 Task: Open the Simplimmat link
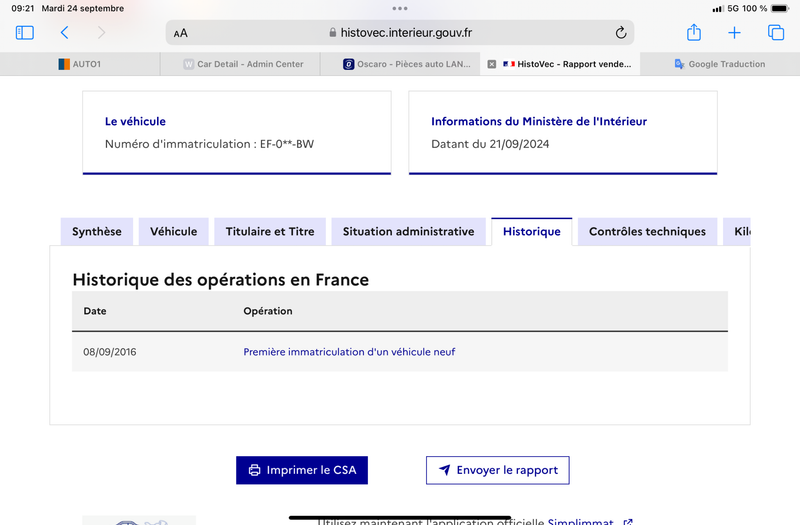[x=590, y=521]
